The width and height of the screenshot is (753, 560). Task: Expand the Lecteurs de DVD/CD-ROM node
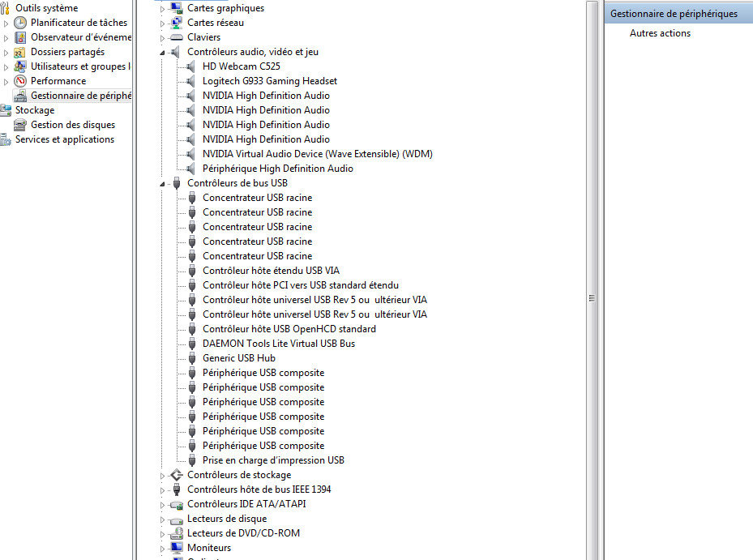click(162, 533)
